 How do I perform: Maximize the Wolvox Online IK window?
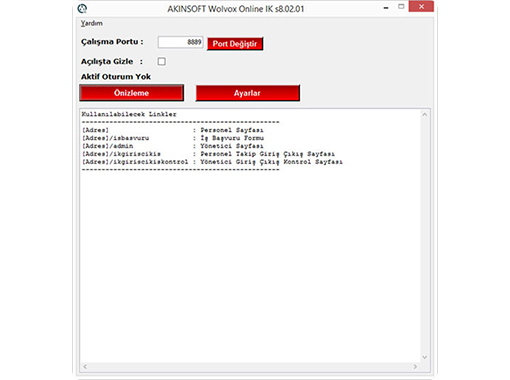coord(401,7)
